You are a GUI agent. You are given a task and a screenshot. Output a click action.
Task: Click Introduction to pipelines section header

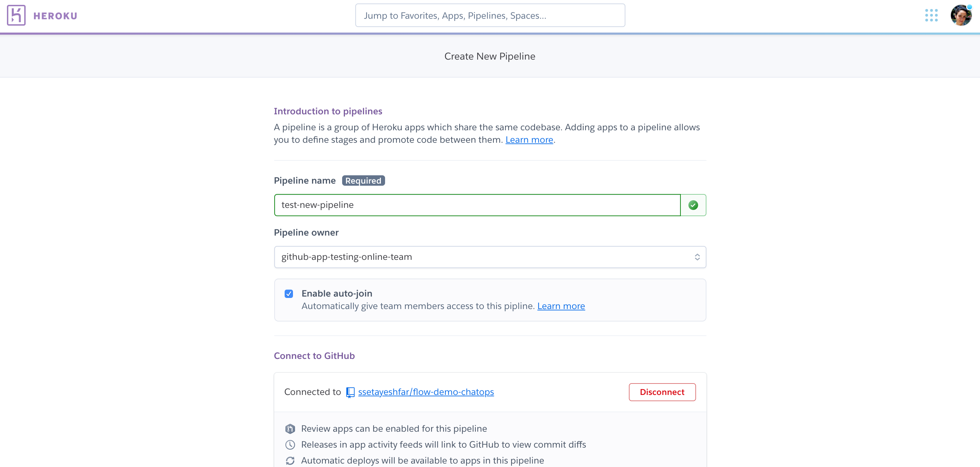pyautogui.click(x=328, y=111)
